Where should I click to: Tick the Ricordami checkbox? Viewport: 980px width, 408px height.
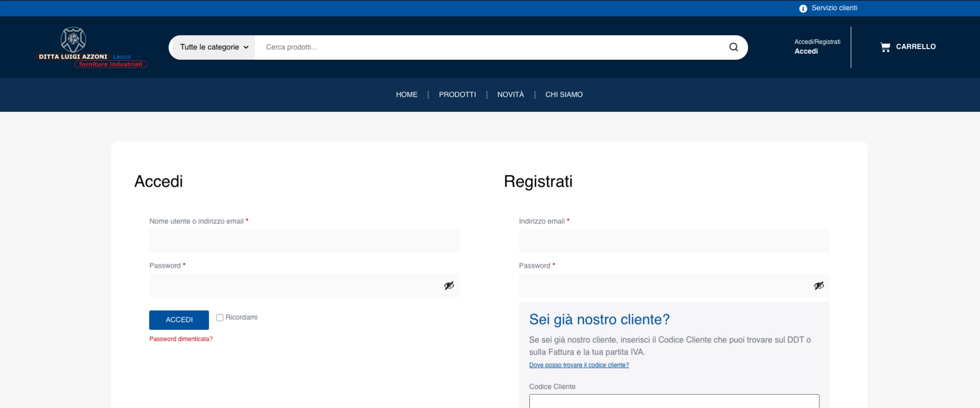(219, 317)
